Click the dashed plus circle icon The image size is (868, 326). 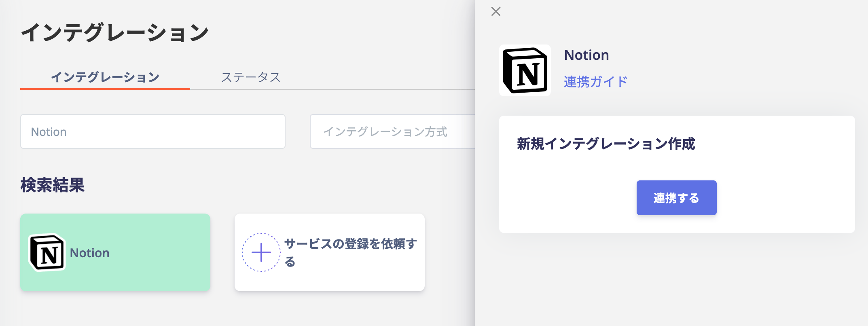(261, 252)
